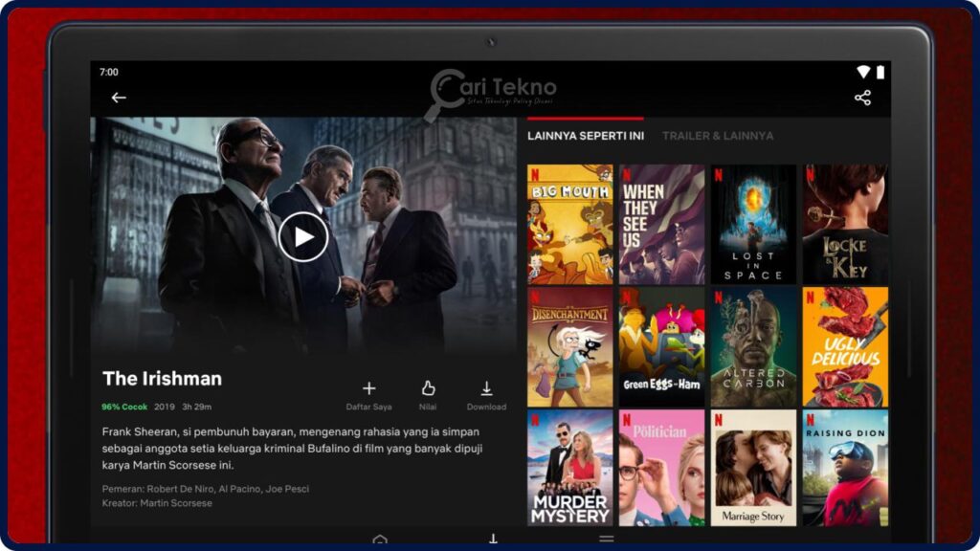The height and width of the screenshot is (551, 980).
Task: Switch to Lainnya Seperti Ini tab
Action: tap(586, 136)
